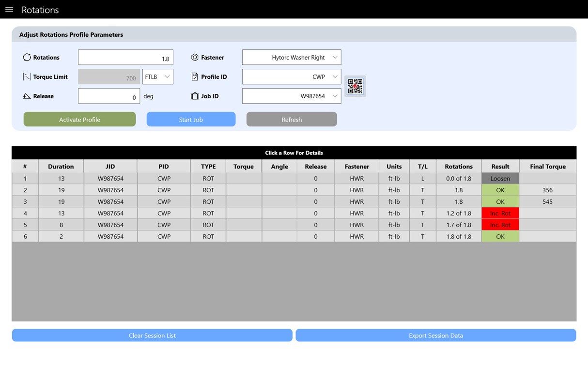
Task: Click the Profile ID document icon
Action: click(195, 76)
